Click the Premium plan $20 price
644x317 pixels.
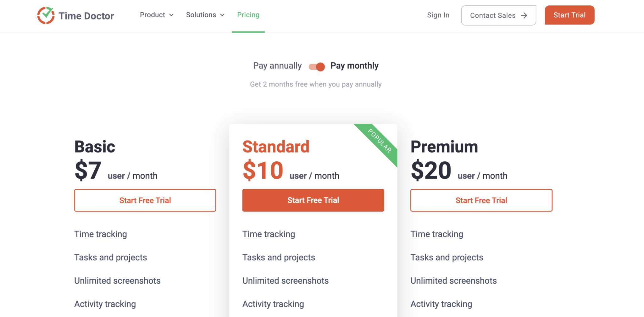[431, 170]
